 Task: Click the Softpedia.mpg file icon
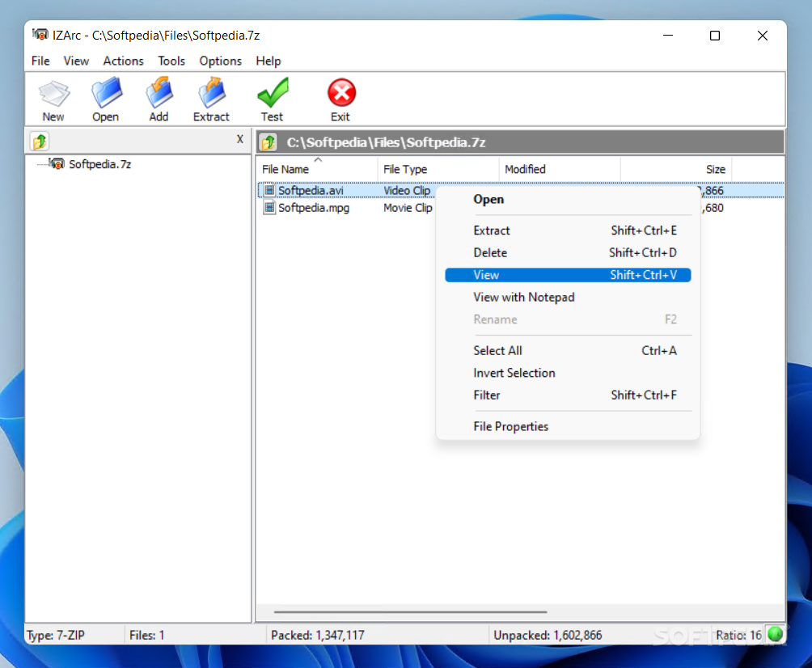pos(269,208)
